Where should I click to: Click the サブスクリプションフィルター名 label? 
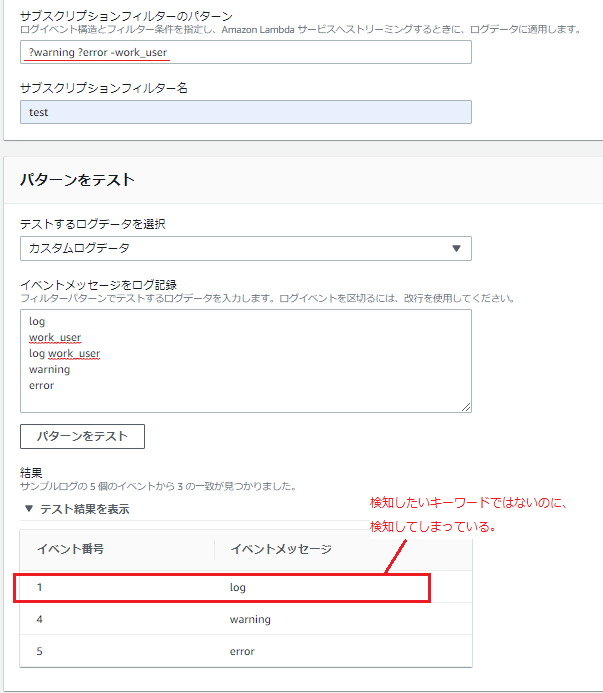tap(104, 88)
